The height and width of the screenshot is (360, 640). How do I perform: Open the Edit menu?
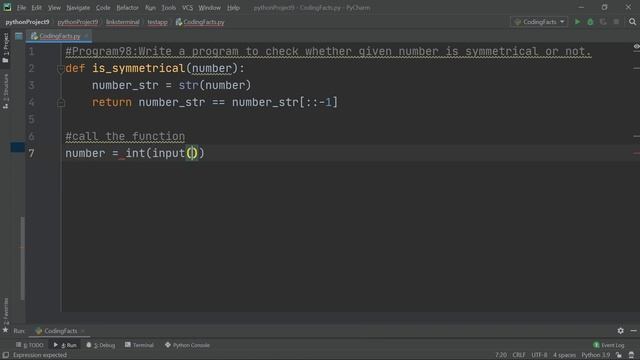[x=37, y=8]
